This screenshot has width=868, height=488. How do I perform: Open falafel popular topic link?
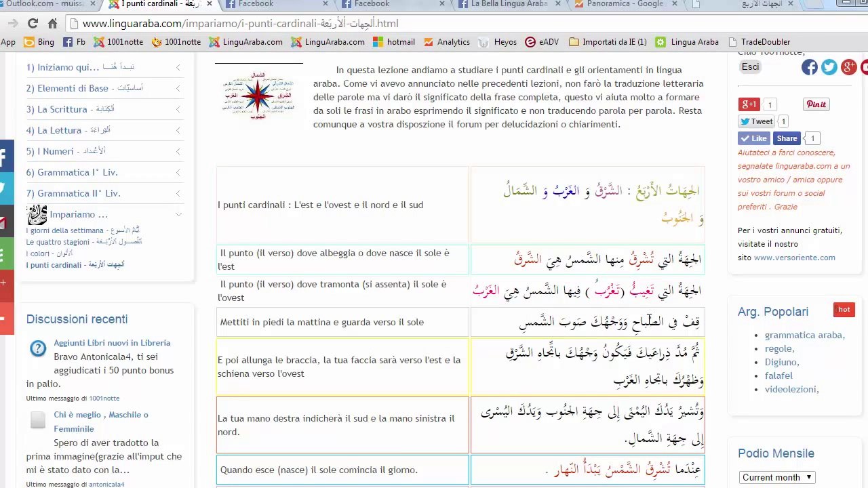[x=778, y=375]
